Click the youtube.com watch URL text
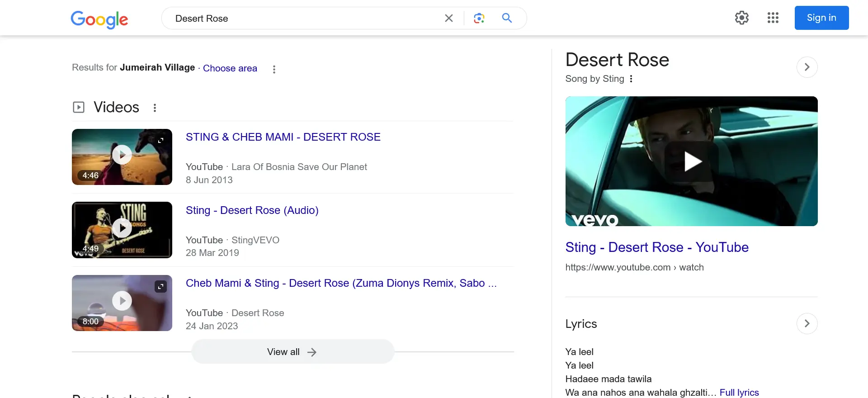This screenshot has width=868, height=398. coord(634,267)
